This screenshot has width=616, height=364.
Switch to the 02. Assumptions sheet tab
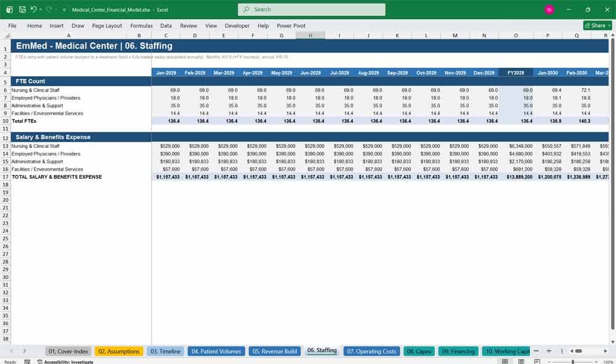119,351
